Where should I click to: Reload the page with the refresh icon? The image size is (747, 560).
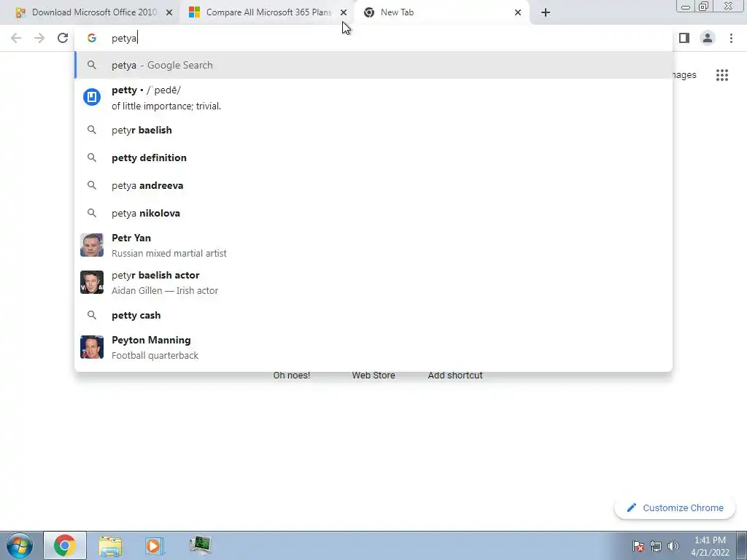click(x=63, y=38)
